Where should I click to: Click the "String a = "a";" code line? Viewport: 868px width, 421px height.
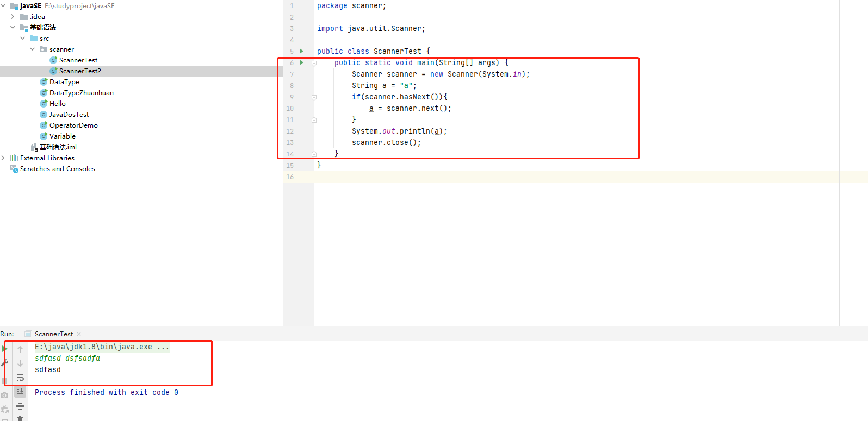click(x=385, y=86)
